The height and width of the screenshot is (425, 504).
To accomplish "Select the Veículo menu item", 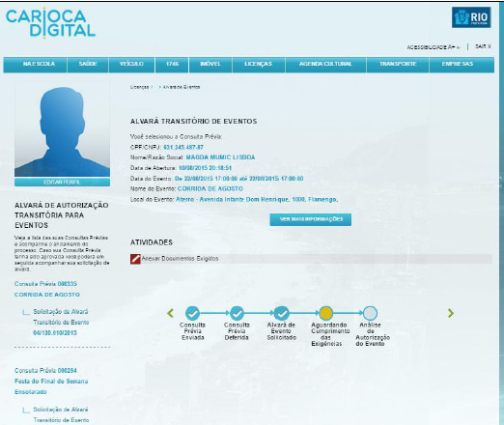I will pyautogui.click(x=131, y=65).
